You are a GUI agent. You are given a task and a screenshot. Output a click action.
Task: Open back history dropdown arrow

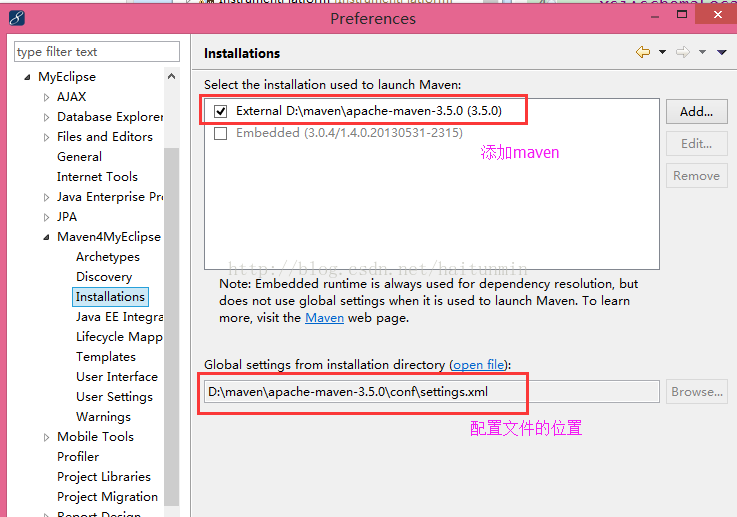point(662,52)
